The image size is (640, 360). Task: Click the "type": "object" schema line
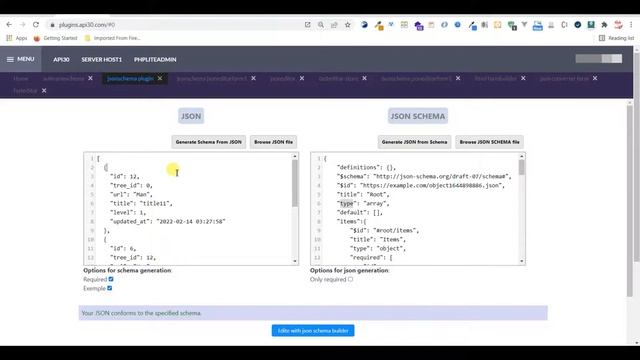(x=378, y=248)
